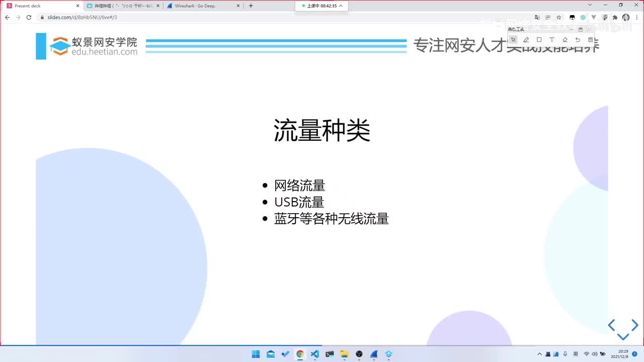Viewport: 644px width, 362px height.
Task: Go to the next slide arrow
Action: tap(634, 325)
